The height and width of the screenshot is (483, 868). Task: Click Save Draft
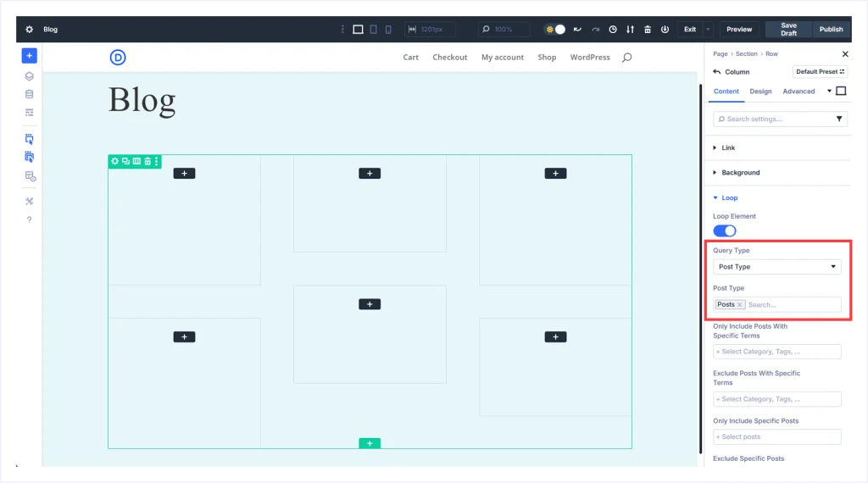click(788, 30)
